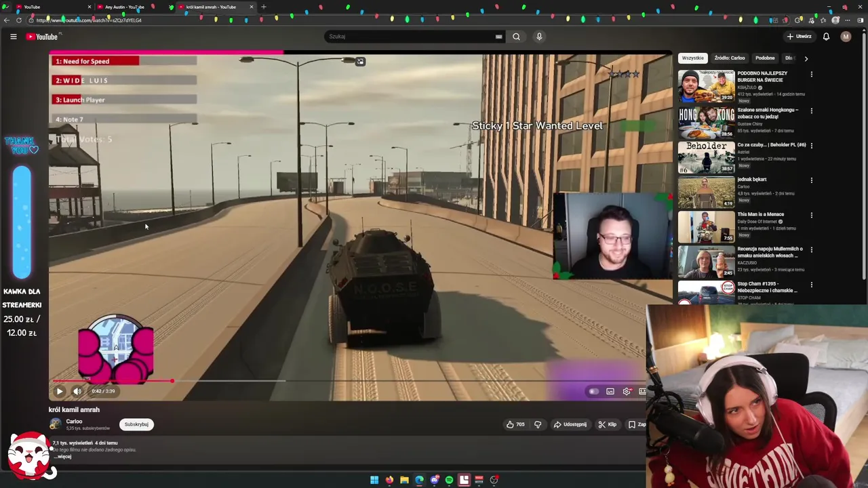This screenshot has width=868, height=488.
Task: Open options for Beholder video suggestion
Action: click(x=812, y=145)
